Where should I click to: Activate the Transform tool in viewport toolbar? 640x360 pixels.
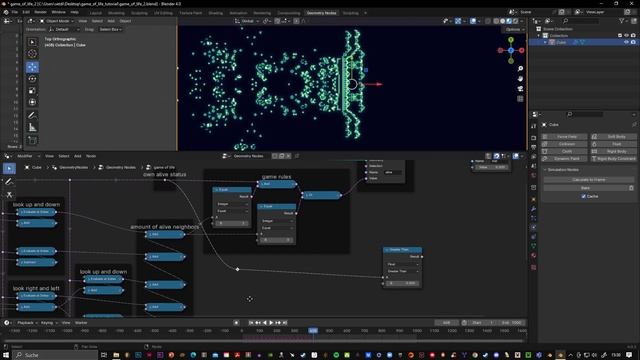click(32, 102)
